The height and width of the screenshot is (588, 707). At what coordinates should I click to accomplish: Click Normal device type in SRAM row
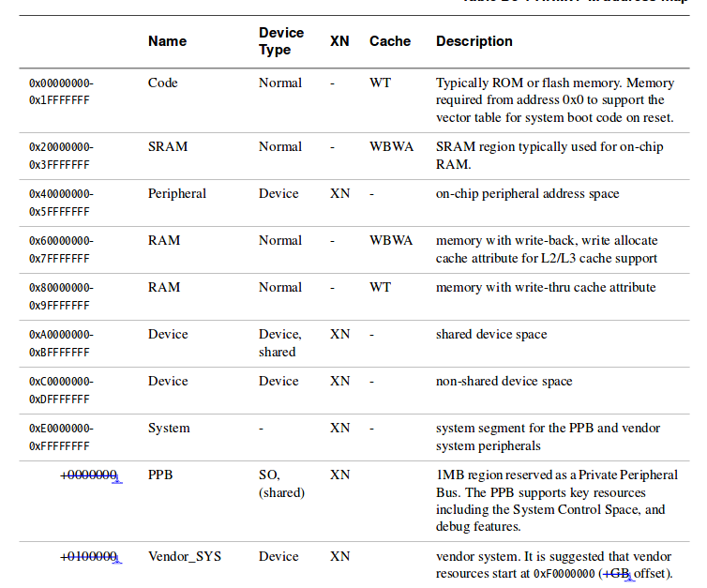point(280,147)
